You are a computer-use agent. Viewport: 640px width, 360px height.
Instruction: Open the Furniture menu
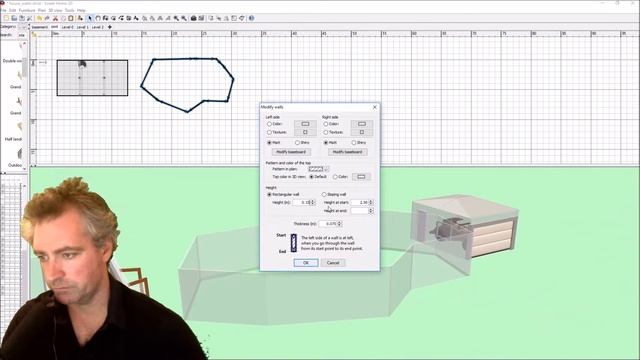pyautogui.click(x=27, y=10)
